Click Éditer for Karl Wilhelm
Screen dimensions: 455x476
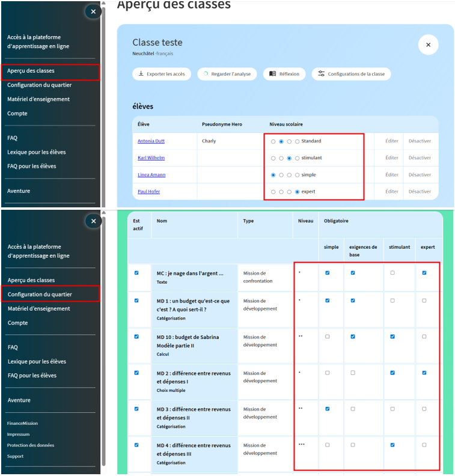point(392,158)
